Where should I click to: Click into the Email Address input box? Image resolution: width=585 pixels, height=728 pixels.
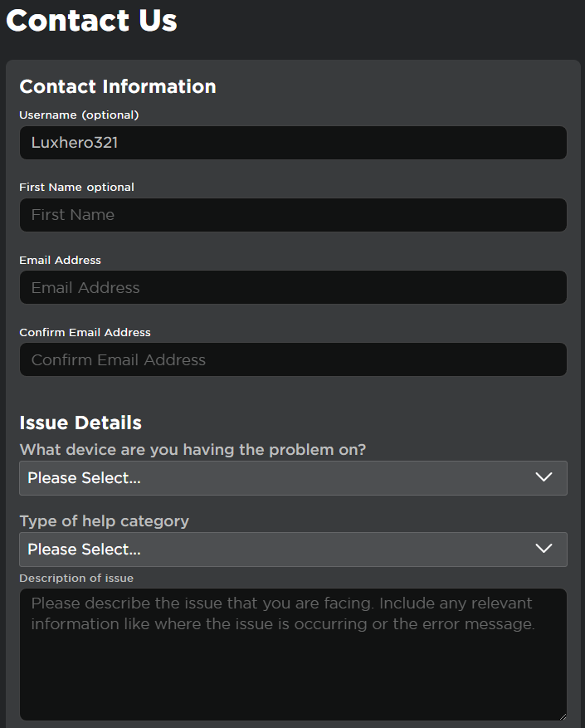pos(292,287)
